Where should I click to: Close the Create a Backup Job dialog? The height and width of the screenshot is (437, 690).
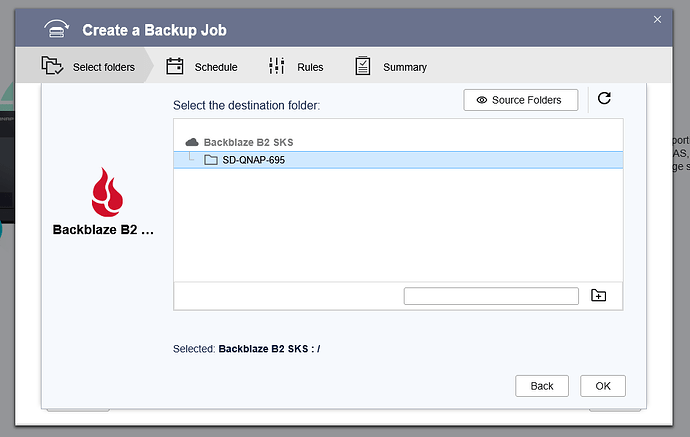658,19
